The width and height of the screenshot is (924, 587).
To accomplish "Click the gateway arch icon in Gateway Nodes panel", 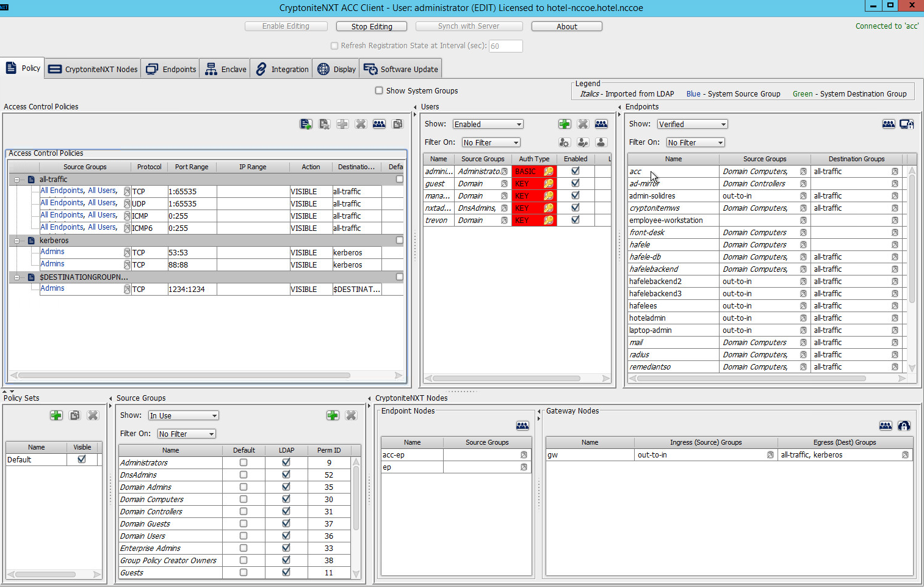I will [x=904, y=426].
